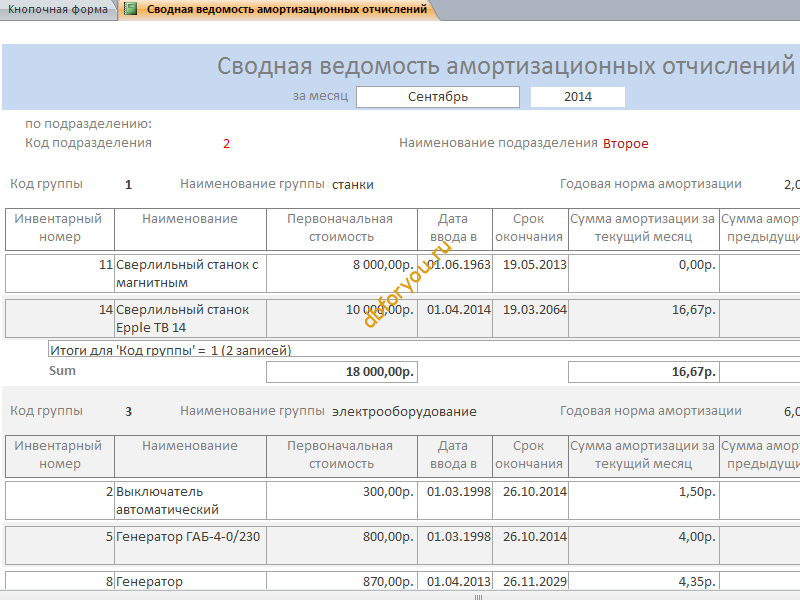Click the Сентябрь month field

pyautogui.click(x=437, y=97)
